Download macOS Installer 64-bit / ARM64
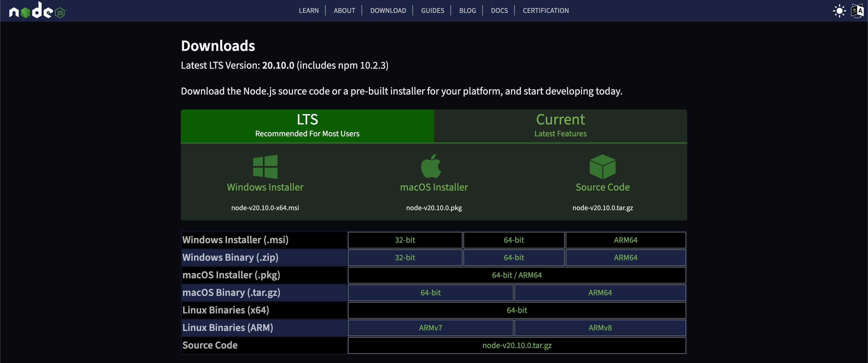Image resolution: width=868 pixels, height=363 pixels. click(x=517, y=275)
